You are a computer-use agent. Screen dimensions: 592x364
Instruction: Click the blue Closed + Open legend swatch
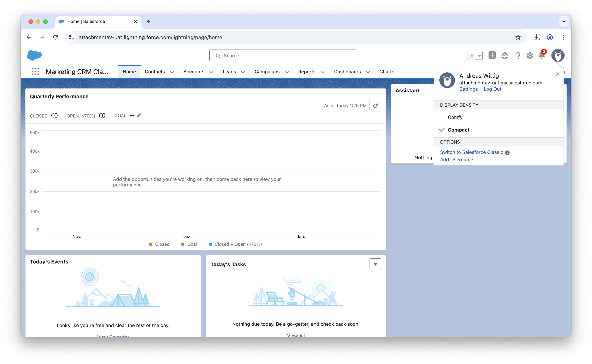click(x=210, y=244)
